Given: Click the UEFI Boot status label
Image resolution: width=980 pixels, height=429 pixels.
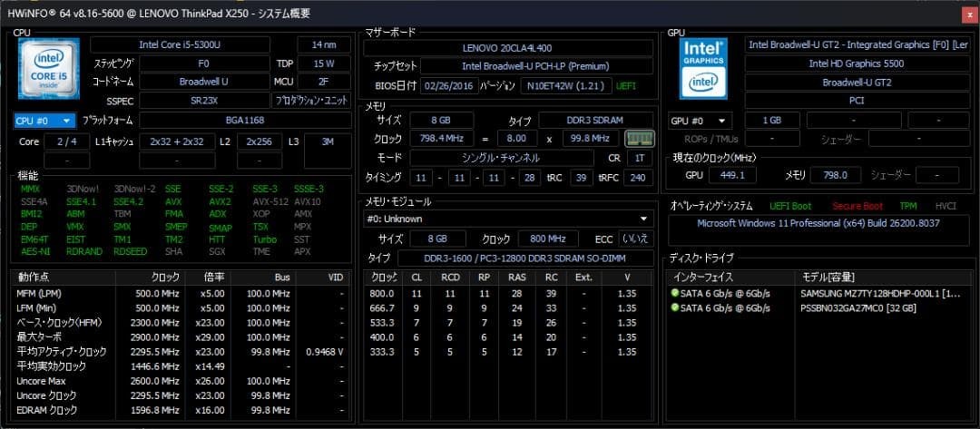Looking at the screenshot, I should pos(790,206).
